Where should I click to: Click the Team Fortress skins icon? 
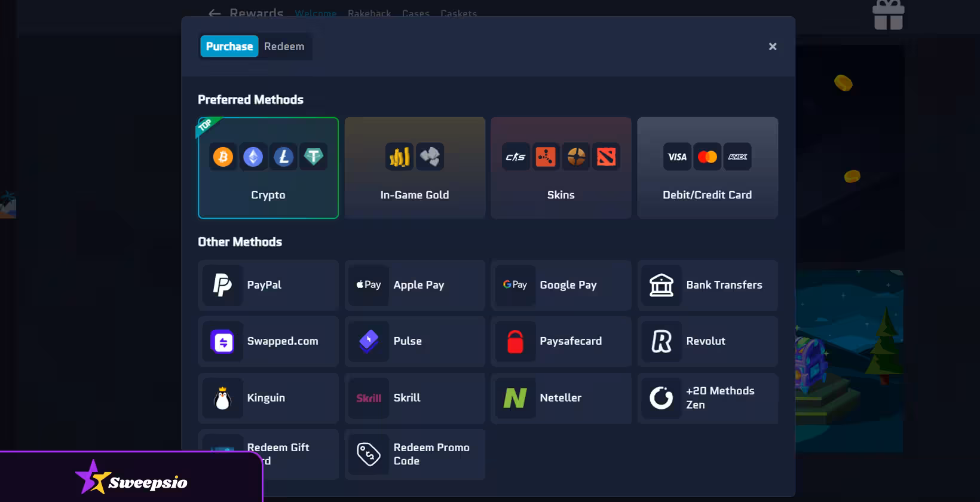click(576, 157)
